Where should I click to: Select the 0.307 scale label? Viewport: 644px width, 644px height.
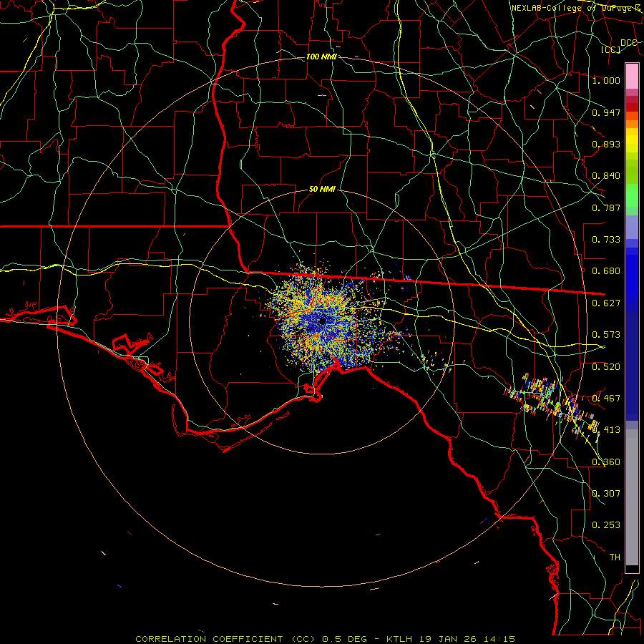point(606,494)
